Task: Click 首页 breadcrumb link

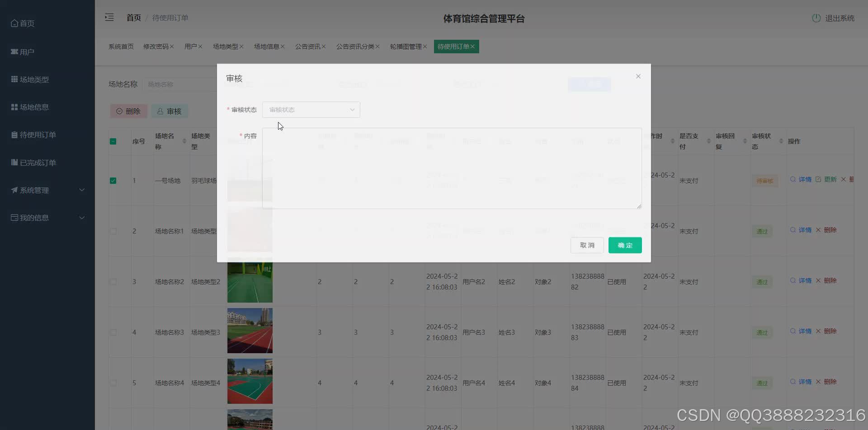Action: coord(134,18)
